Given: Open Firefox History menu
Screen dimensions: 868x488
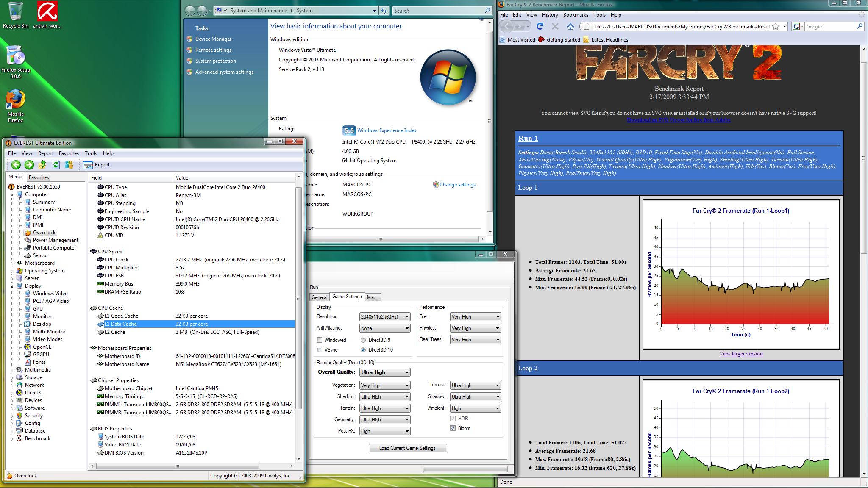Looking at the screenshot, I should [x=550, y=15].
